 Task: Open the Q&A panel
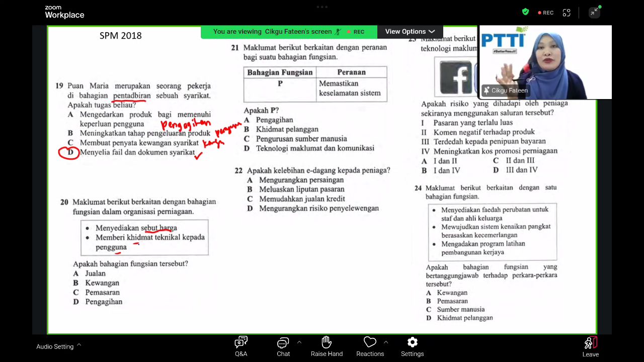point(241,346)
